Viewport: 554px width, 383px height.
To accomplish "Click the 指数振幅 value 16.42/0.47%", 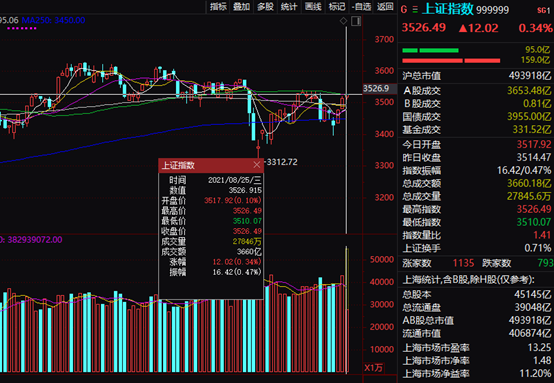I will click(524, 170).
